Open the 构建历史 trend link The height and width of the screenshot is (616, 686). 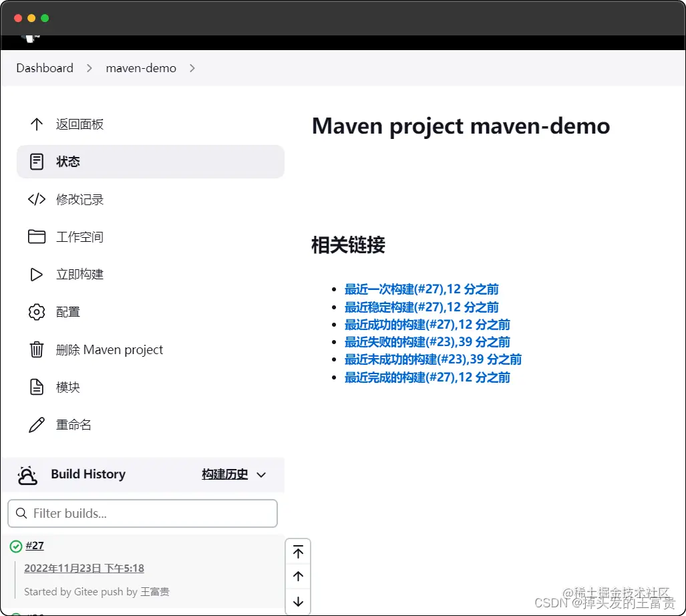225,474
